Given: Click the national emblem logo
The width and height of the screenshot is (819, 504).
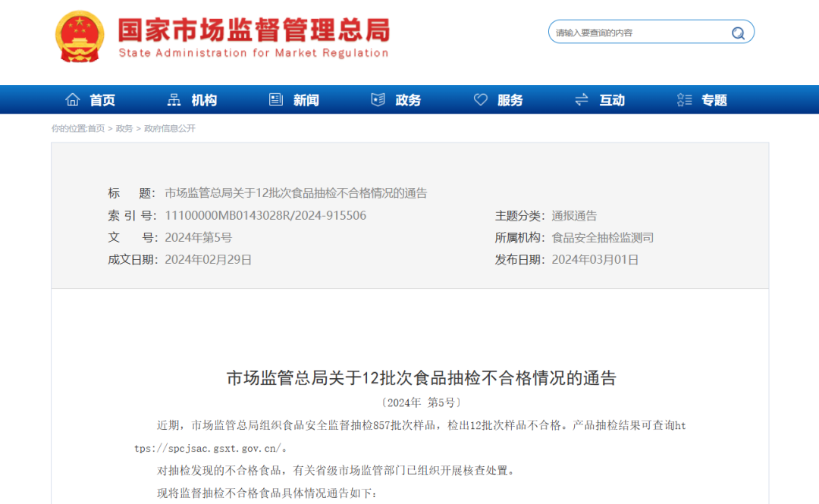Looking at the screenshot, I should (78, 35).
